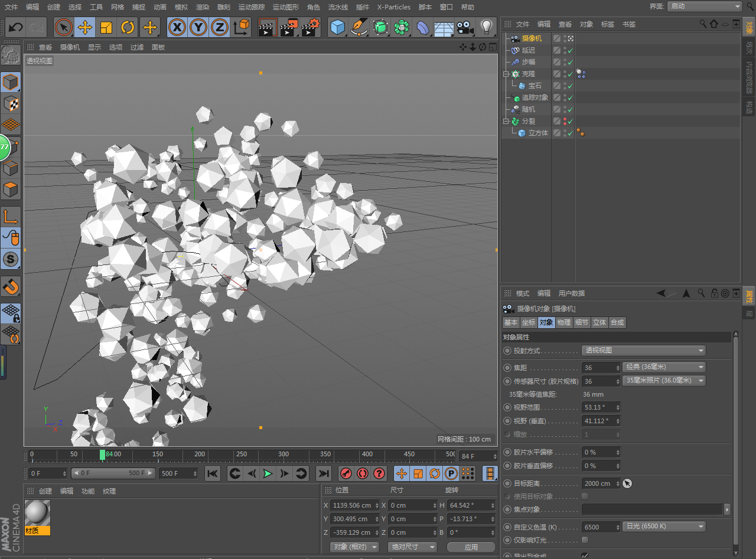Click the 材质 material thumbnail

[37, 513]
